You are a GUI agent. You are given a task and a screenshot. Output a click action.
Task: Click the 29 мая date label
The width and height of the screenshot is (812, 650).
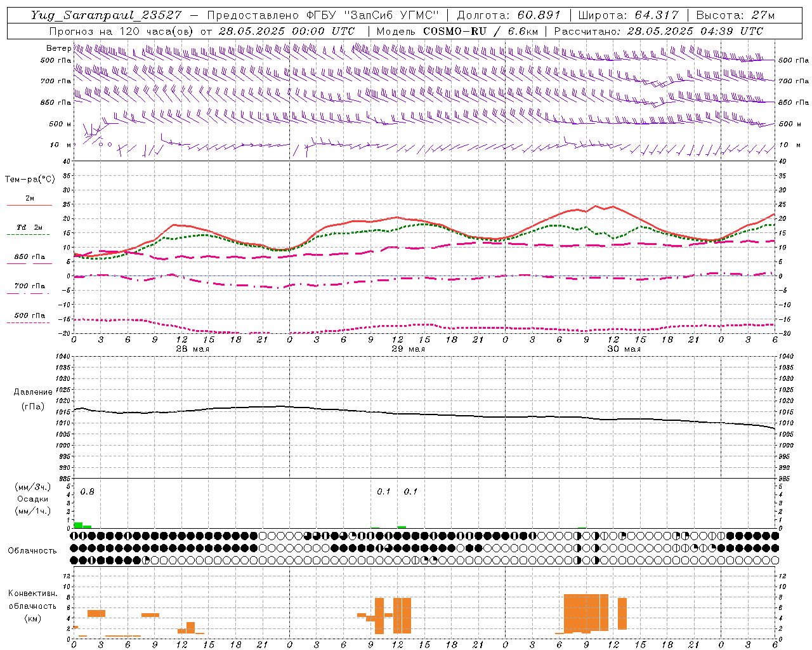(x=408, y=349)
